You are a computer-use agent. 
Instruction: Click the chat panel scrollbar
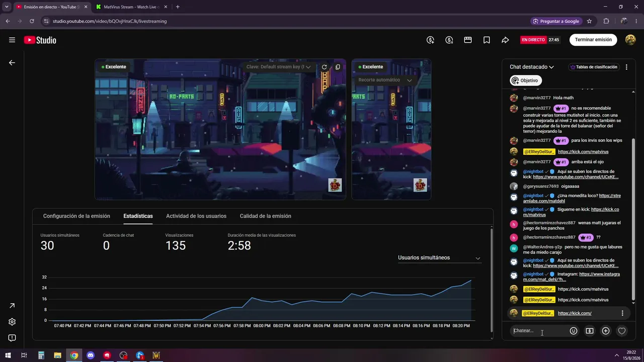(x=633, y=220)
